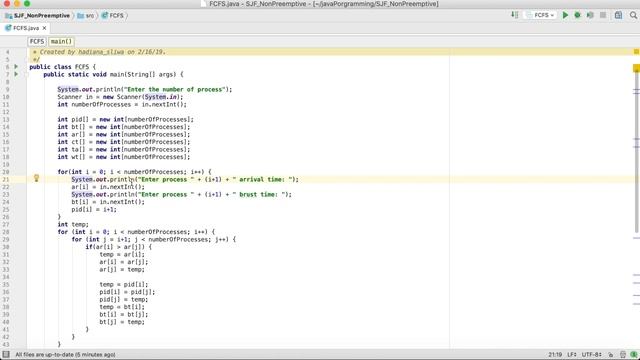This screenshot has height=360, width=640.
Task: Click the yellow lightbulb intention icon
Action: click(x=36, y=178)
